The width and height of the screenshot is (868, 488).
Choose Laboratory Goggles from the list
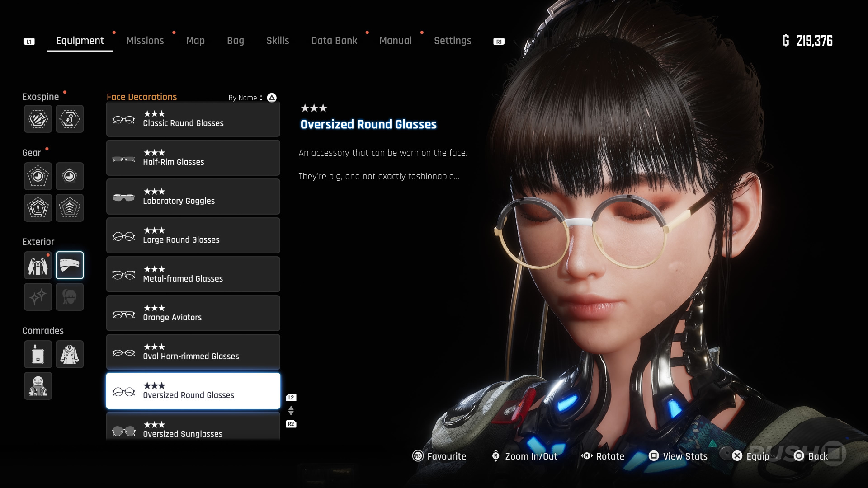[x=193, y=197]
